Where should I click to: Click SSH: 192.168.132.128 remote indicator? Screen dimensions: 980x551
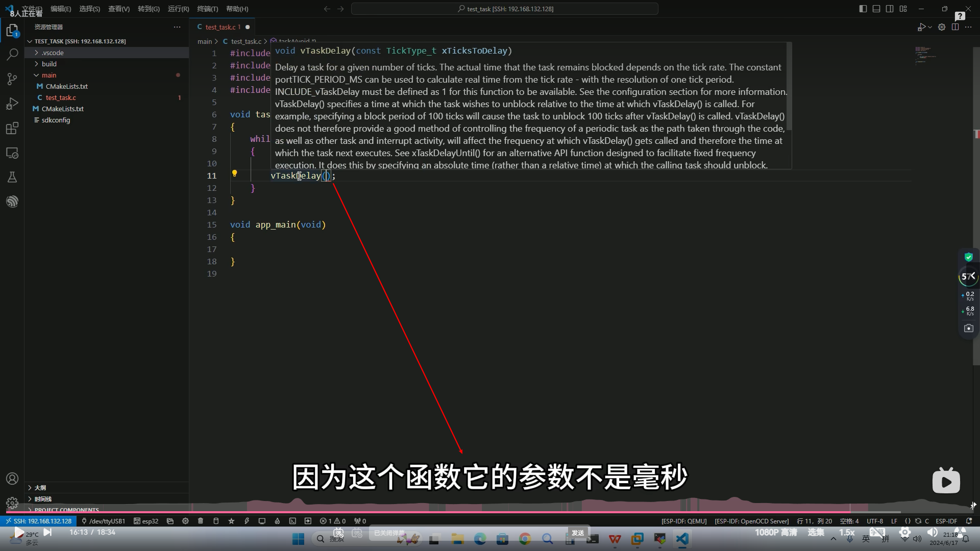tap(38, 521)
